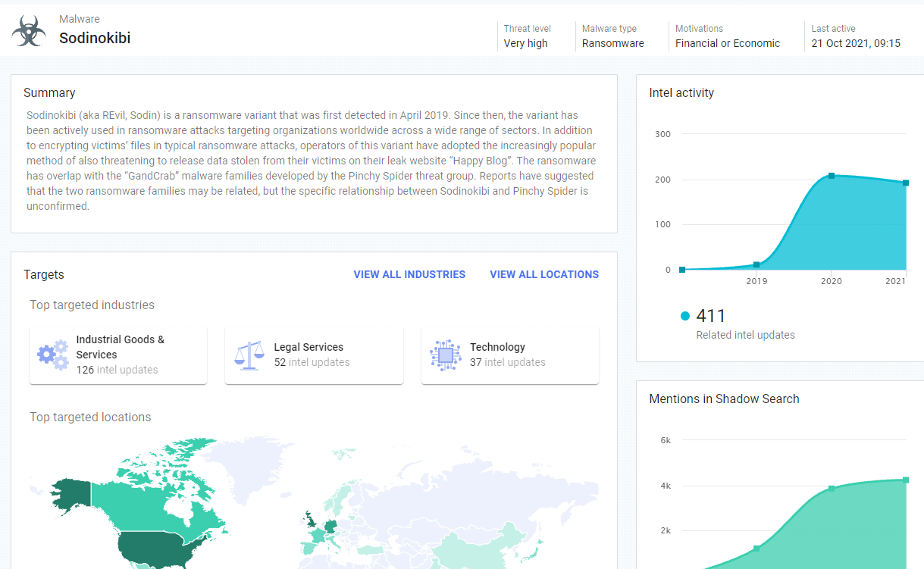The height and width of the screenshot is (569, 924).
Task: Click the Industrial Goods gears icon
Action: [53, 355]
